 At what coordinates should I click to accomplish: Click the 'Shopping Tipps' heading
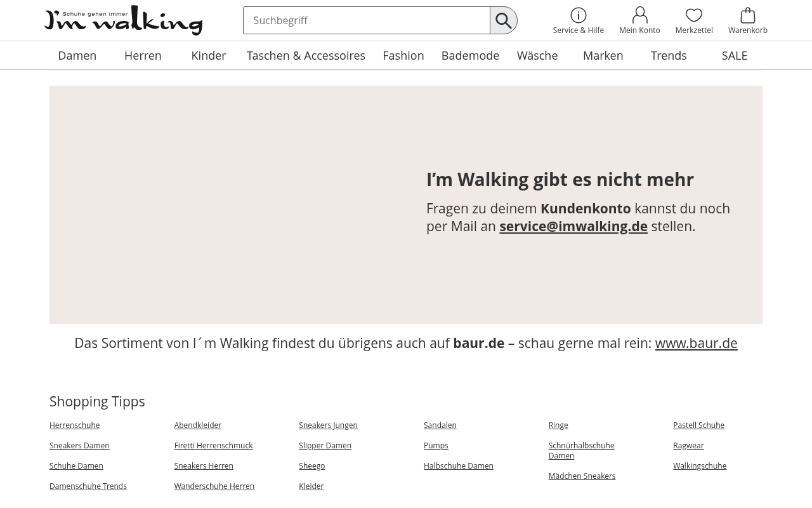point(97,401)
